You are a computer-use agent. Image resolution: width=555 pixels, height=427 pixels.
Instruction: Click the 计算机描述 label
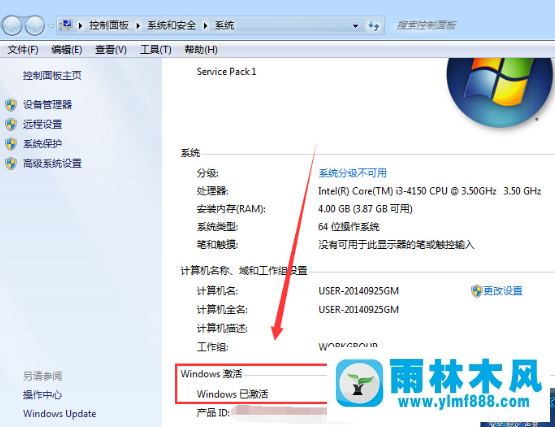click(222, 329)
